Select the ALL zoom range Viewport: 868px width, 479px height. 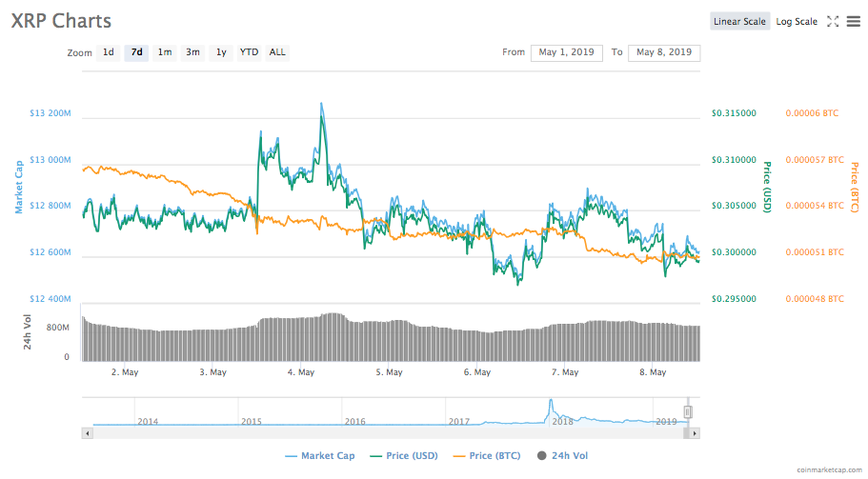(277, 52)
